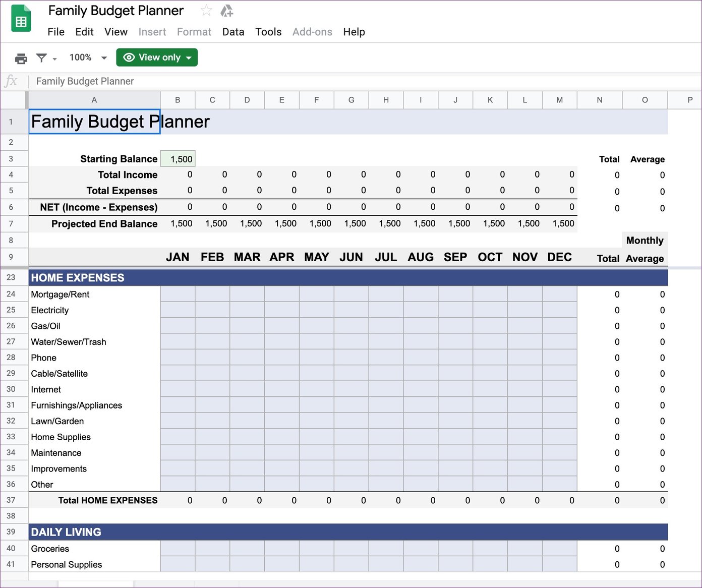Click the DEC column heading

tap(560, 257)
